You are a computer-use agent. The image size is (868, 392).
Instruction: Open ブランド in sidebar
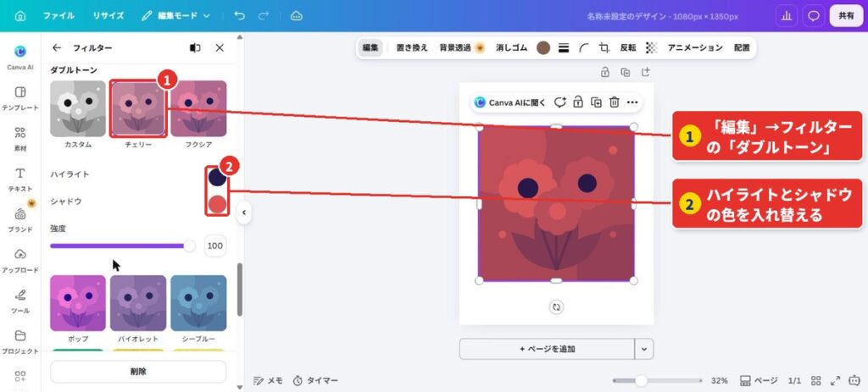[x=20, y=220]
